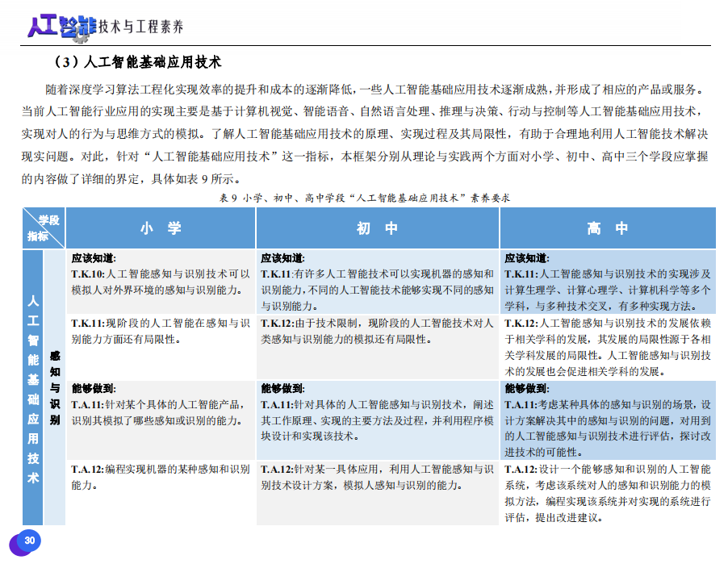The width and height of the screenshot is (728, 568).
Task: Click the T.A.11 cell in 初中 column
Action: pyautogui.click(x=378, y=420)
